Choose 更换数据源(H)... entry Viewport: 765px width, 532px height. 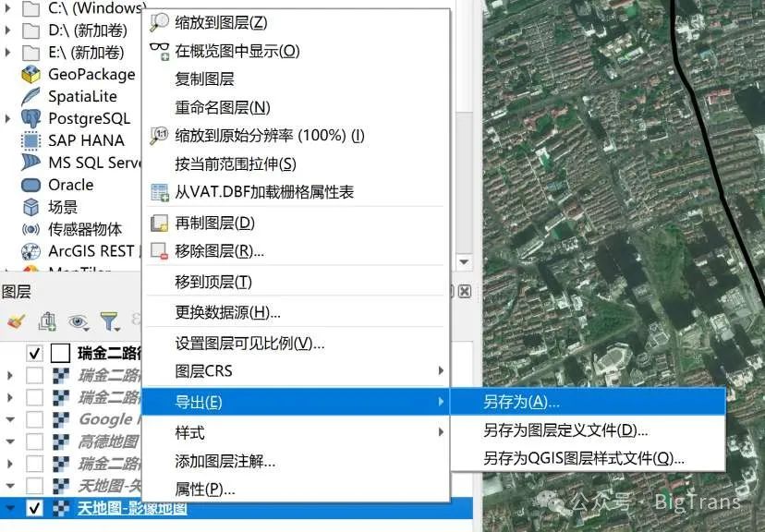point(296,312)
